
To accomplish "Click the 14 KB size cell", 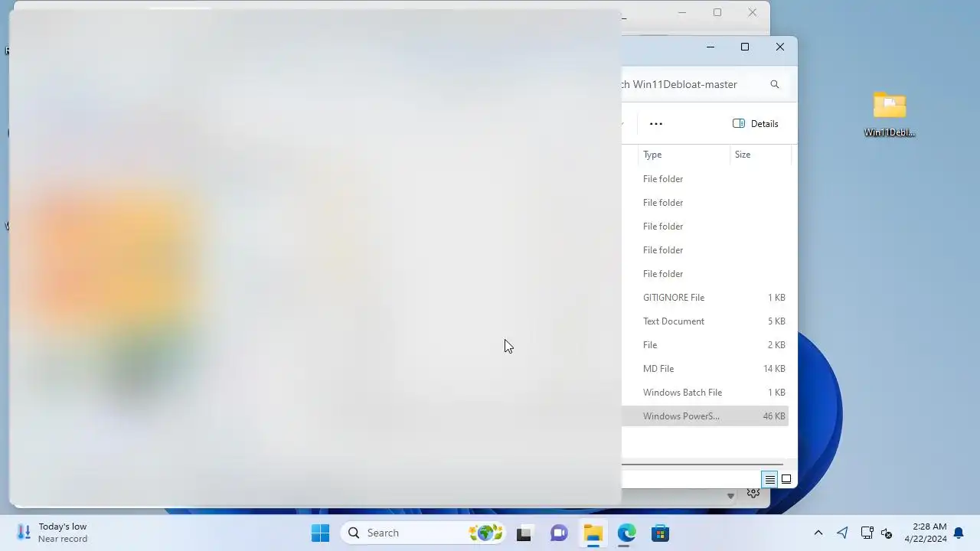I will coord(774,369).
